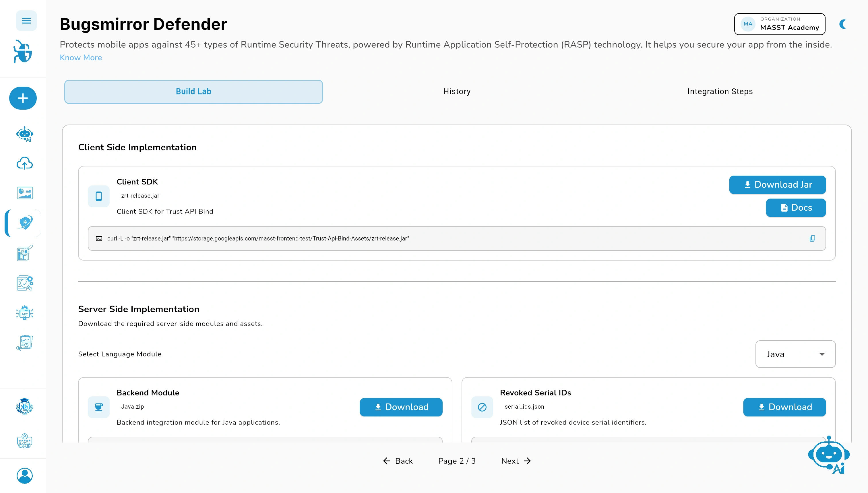
Task: Open the checklist with gear sidebar icon
Action: point(25,283)
